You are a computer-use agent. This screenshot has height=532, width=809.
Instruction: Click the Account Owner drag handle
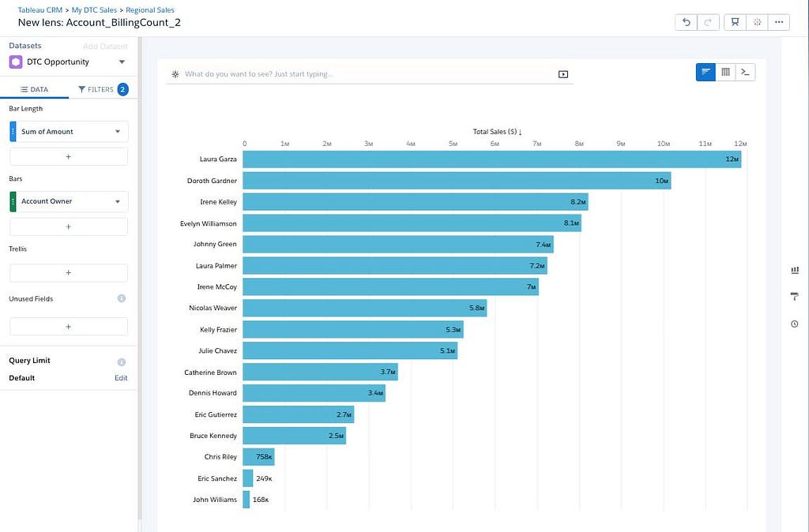click(13, 201)
